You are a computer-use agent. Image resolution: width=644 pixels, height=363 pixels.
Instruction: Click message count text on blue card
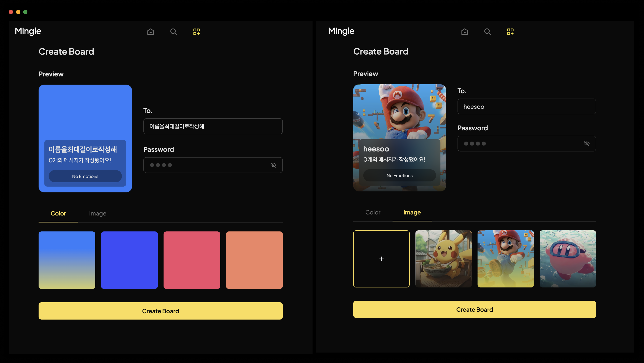coord(80,160)
